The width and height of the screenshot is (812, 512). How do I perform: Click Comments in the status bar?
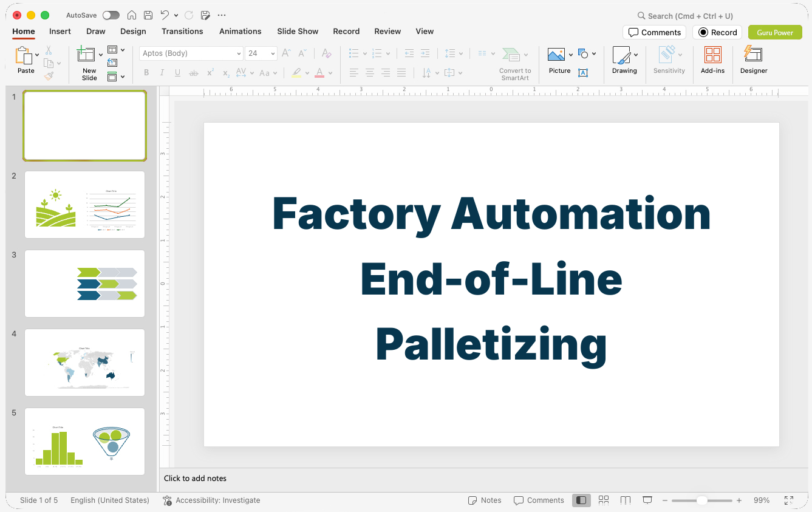539,500
